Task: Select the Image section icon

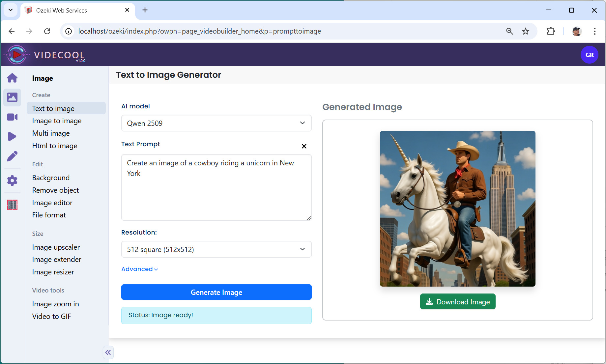Action: 12,98
